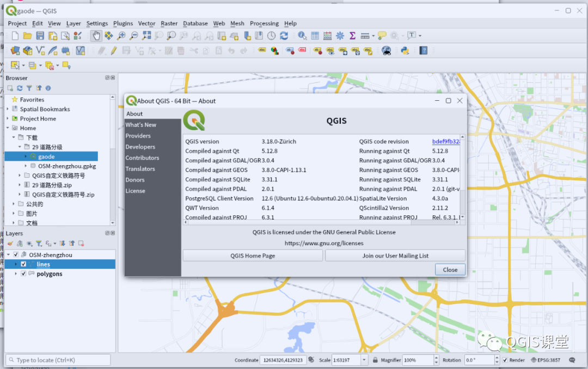This screenshot has height=369, width=588.
Task: Click the Close button in About dialog
Action: (450, 269)
